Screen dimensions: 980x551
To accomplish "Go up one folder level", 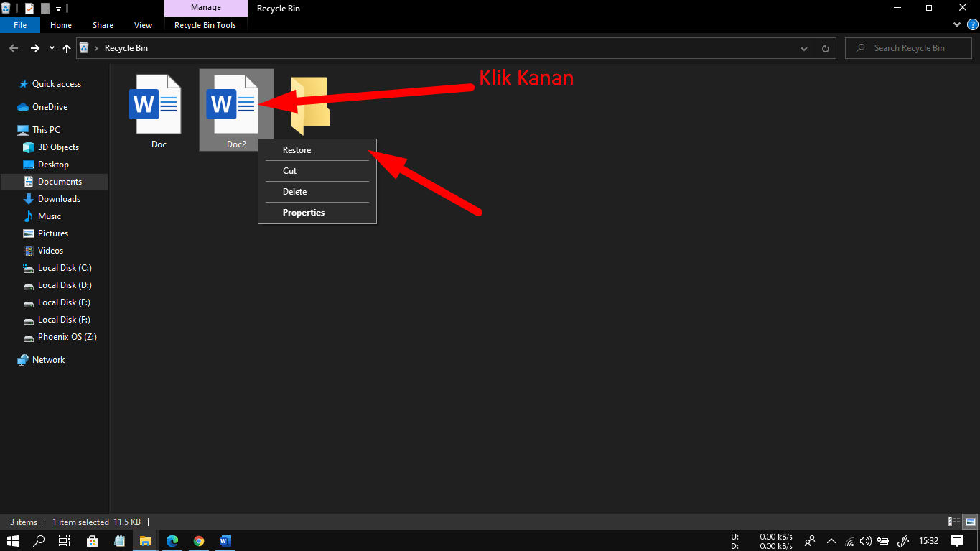I will (x=67, y=48).
